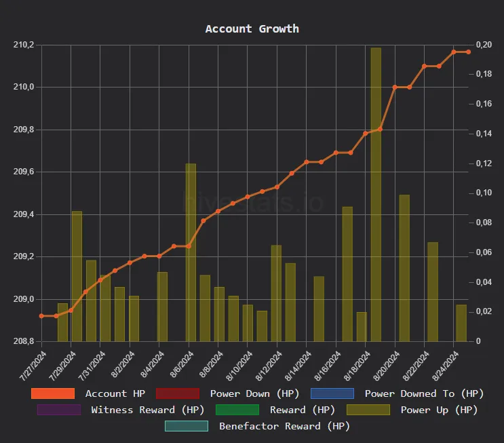
Task: Toggle the Power Down (HP) red legend swatch
Action: pyautogui.click(x=178, y=393)
